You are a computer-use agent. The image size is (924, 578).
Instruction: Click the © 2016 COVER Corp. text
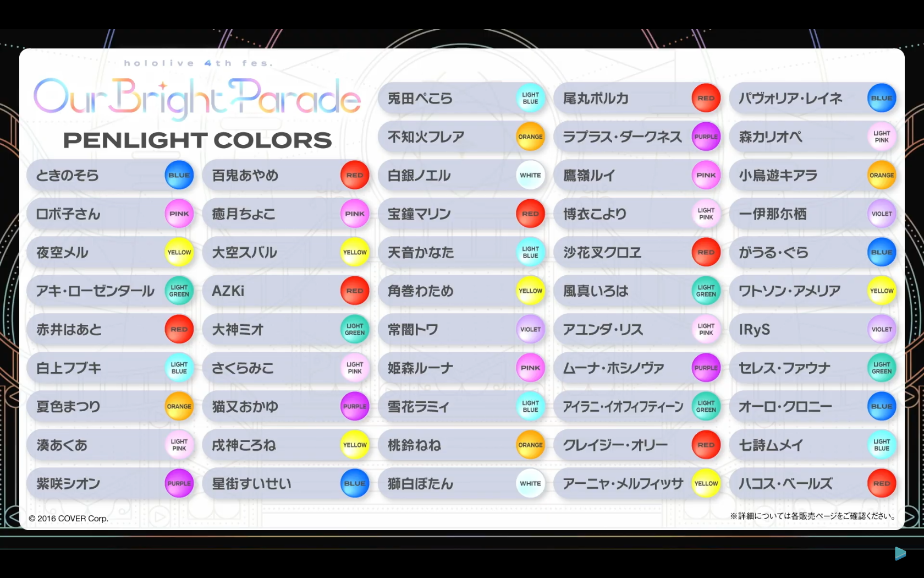tap(69, 519)
